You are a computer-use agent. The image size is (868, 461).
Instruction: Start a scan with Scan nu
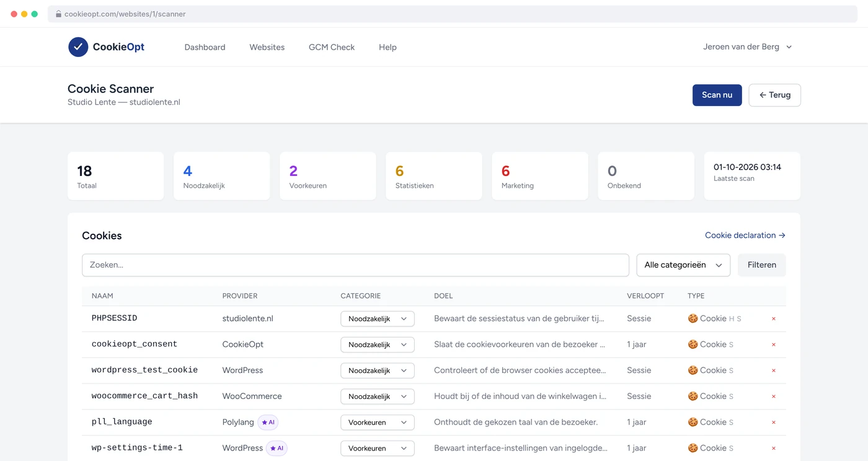coord(717,95)
